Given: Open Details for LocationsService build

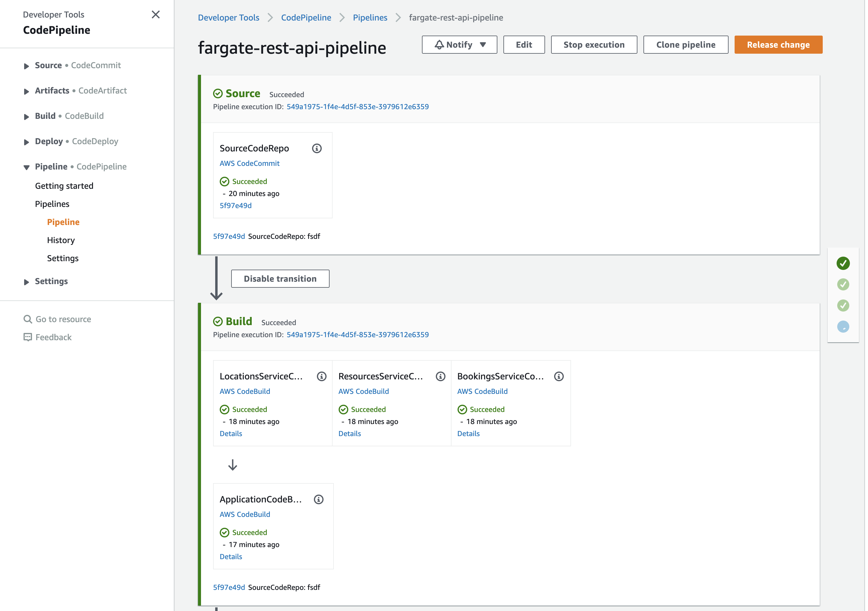Looking at the screenshot, I should 231,433.
